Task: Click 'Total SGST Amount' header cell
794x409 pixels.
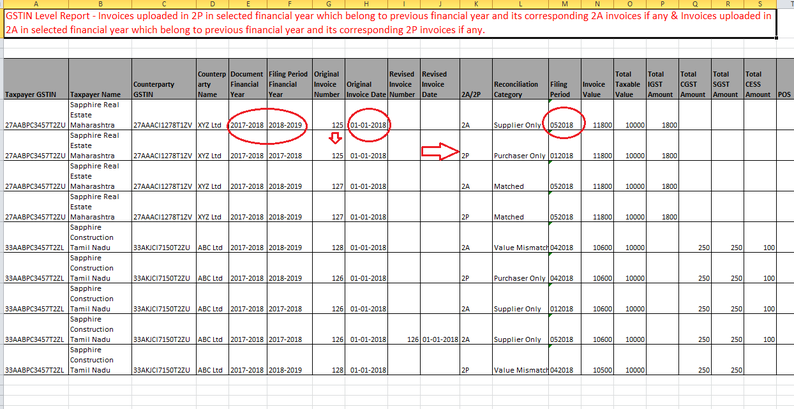Action: (727, 78)
